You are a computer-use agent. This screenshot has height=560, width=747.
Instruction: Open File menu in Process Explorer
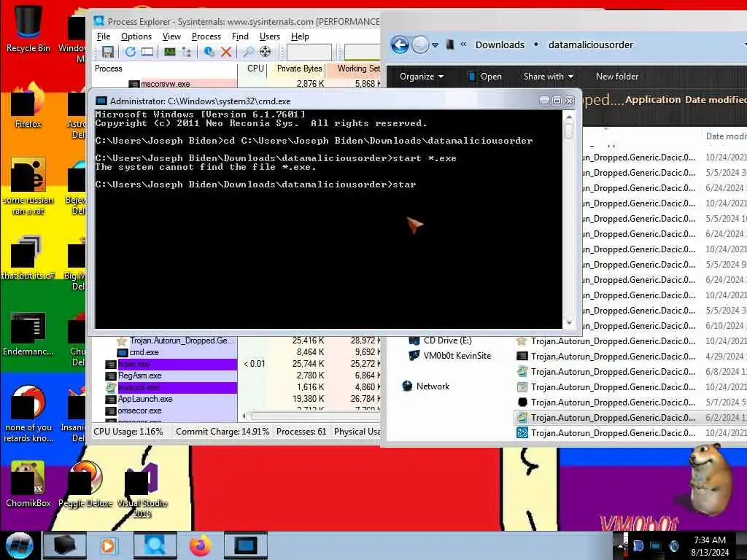pos(104,36)
